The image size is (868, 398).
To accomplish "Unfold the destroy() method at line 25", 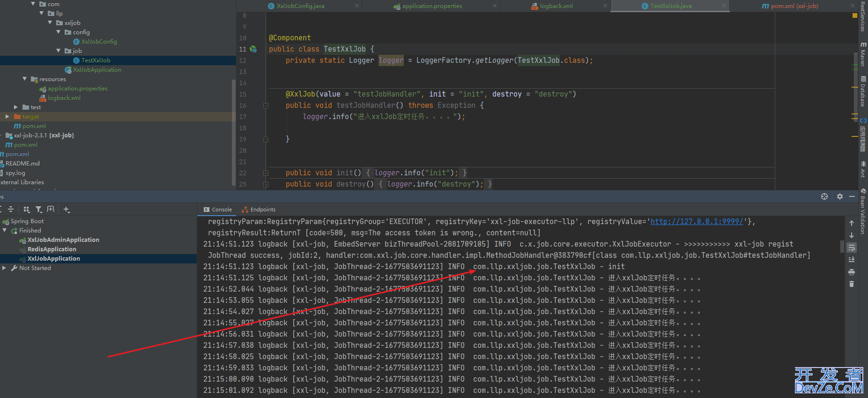I will (x=266, y=184).
